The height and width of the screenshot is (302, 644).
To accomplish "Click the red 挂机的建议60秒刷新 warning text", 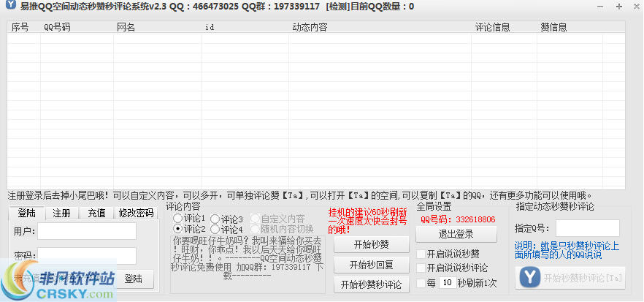I will (367, 221).
